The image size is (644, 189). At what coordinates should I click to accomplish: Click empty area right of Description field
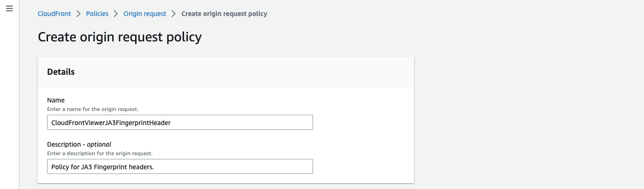[x=362, y=166]
